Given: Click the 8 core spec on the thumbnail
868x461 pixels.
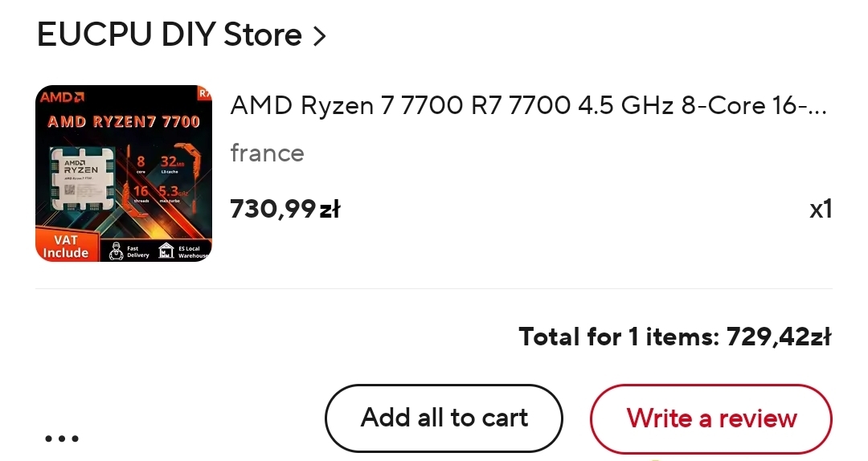Looking at the screenshot, I should click(141, 165).
